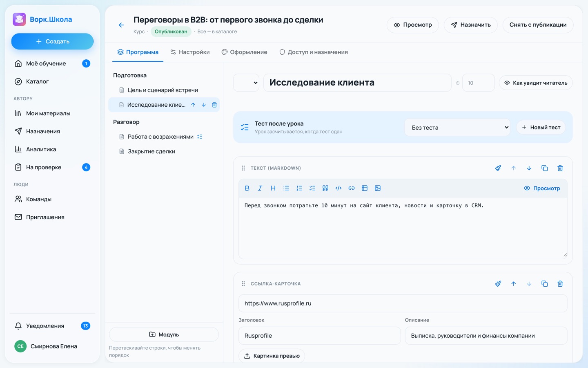Screen dimensions: 588x368
Task: Duplicate the Текст (Markdown) block
Action: tap(545, 168)
